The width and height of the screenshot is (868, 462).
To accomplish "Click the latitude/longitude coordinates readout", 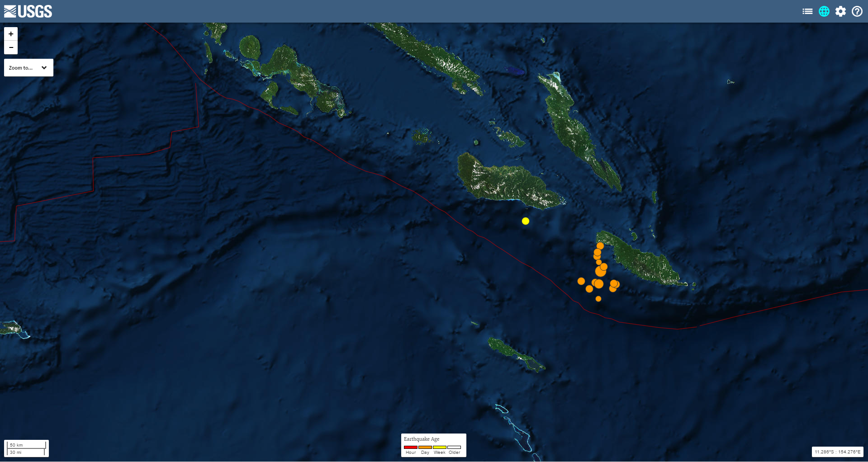I will click(x=837, y=452).
